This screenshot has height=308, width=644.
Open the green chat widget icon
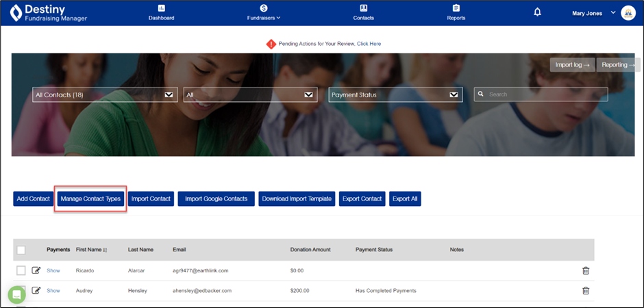(17, 294)
